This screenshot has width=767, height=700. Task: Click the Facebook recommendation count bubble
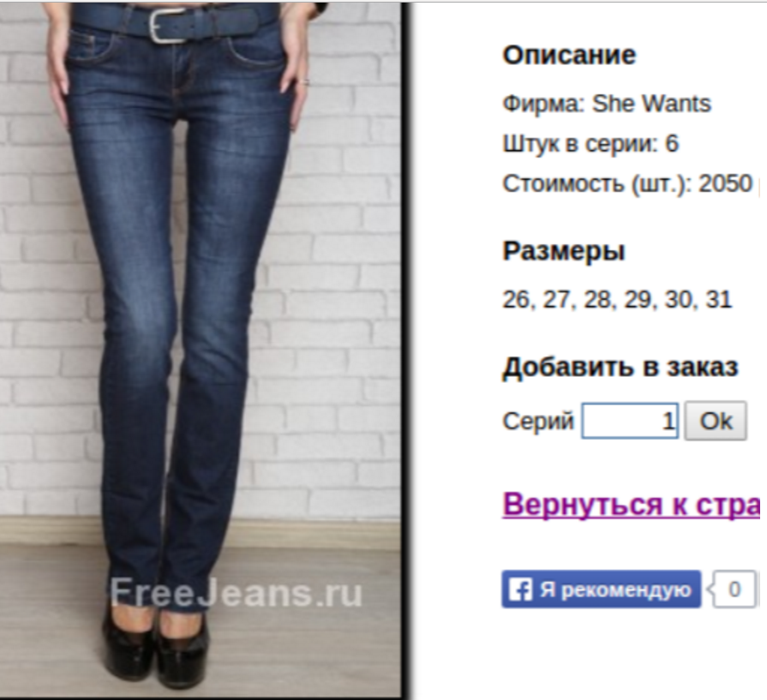click(x=734, y=589)
